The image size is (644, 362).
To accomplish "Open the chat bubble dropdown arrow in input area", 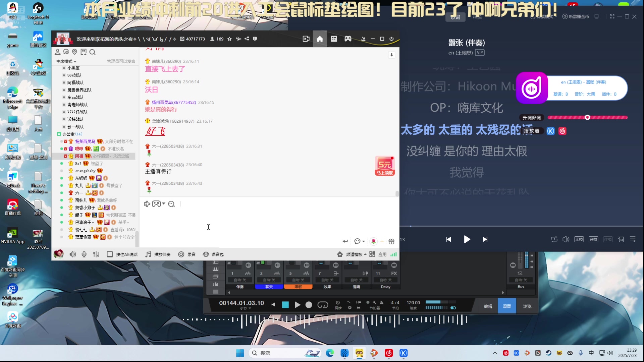I will coord(364,241).
